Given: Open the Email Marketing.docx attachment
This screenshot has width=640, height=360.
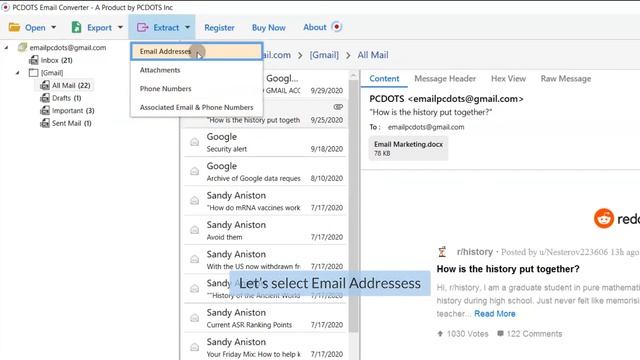Looking at the screenshot, I should 408,148.
